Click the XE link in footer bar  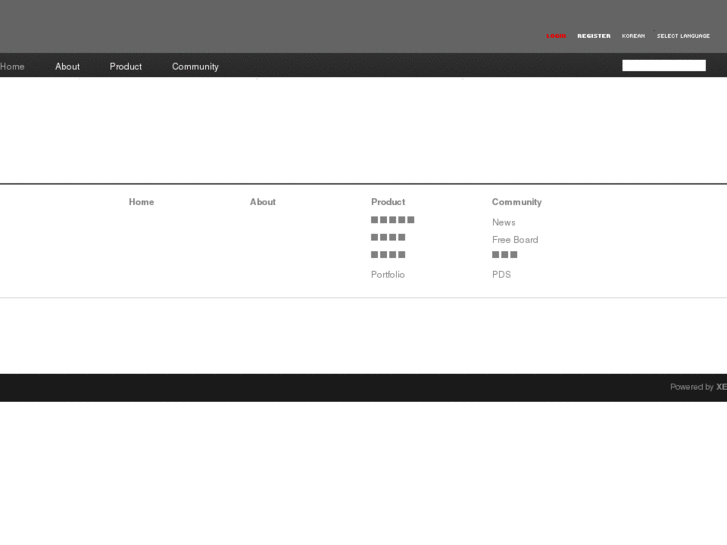tap(721, 387)
